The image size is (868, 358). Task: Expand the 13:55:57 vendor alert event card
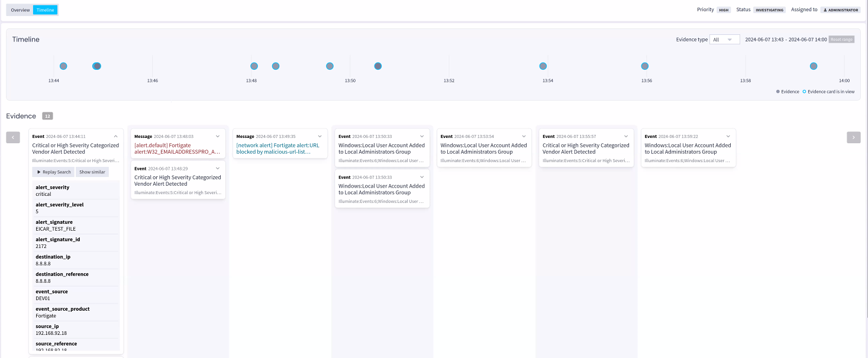(x=626, y=136)
